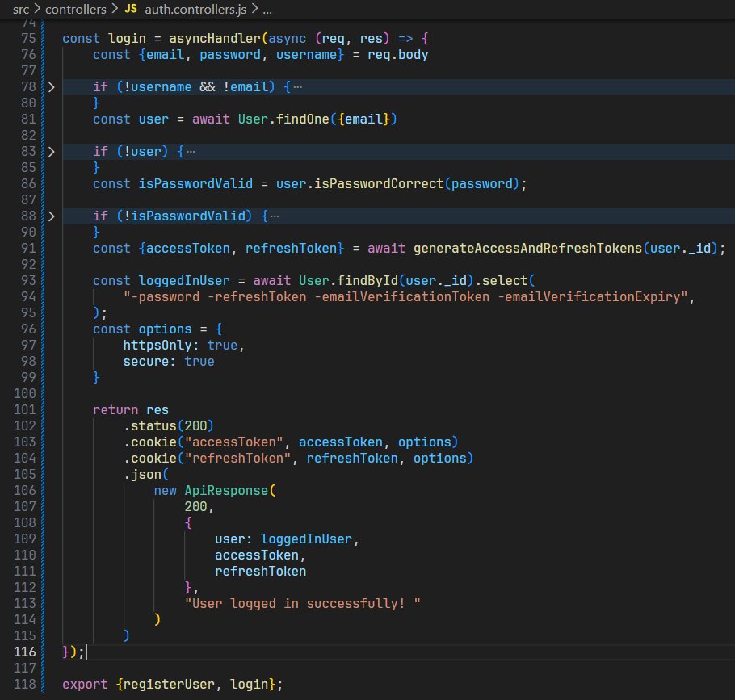Image resolution: width=735 pixels, height=700 pixels.
Task: Click 'generateAccessAndRefreshTokens' on line 91
Action: pos(527,249)
